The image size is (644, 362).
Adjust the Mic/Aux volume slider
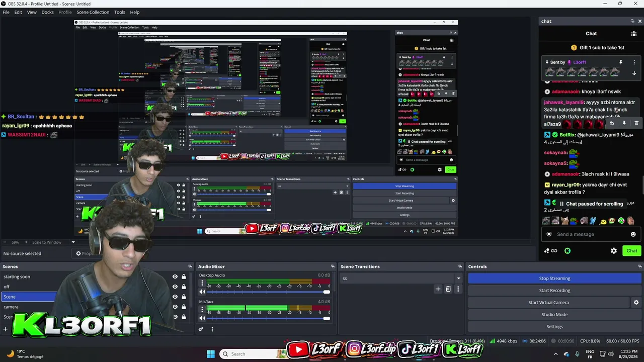click(268, 318)
